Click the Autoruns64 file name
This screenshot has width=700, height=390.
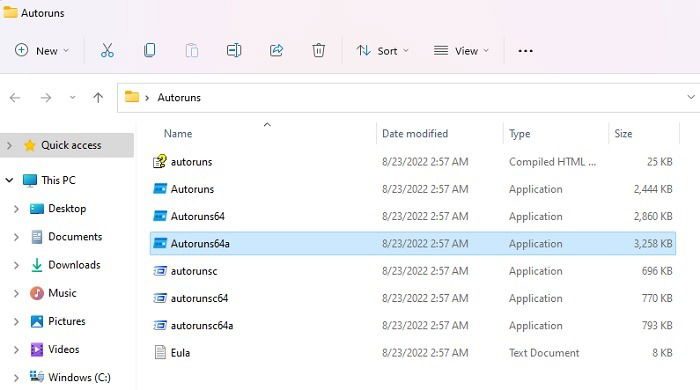click(197, 216)
